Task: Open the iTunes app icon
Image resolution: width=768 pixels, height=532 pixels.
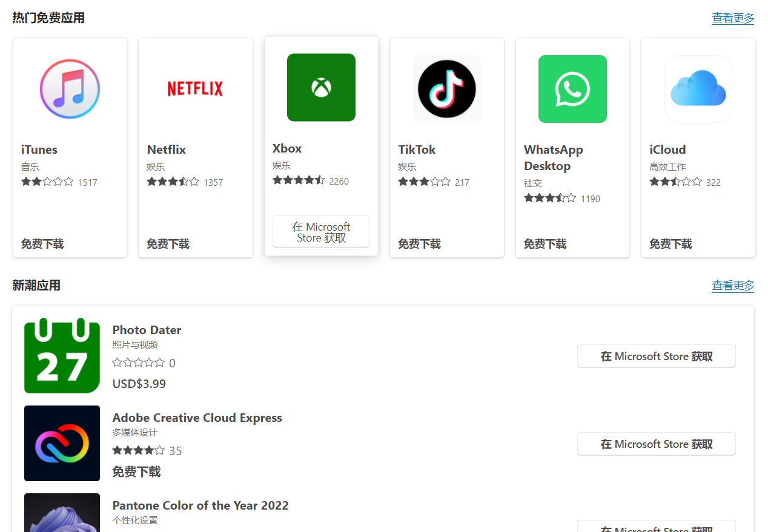Action: 70,89
